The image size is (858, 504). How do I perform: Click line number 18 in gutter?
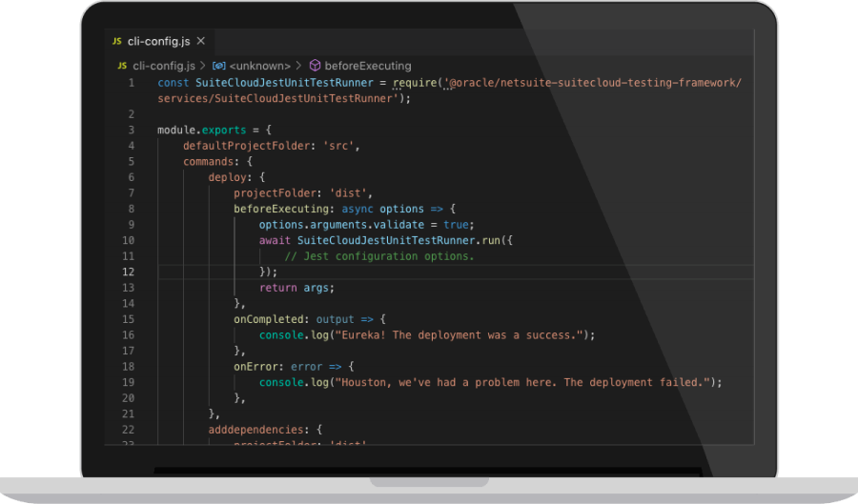pyautogui.click(x=128, y=366)
